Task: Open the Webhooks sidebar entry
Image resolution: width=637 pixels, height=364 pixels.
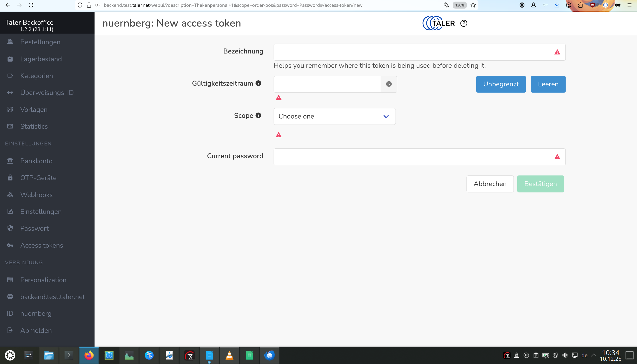Action: tap(36, 195)
